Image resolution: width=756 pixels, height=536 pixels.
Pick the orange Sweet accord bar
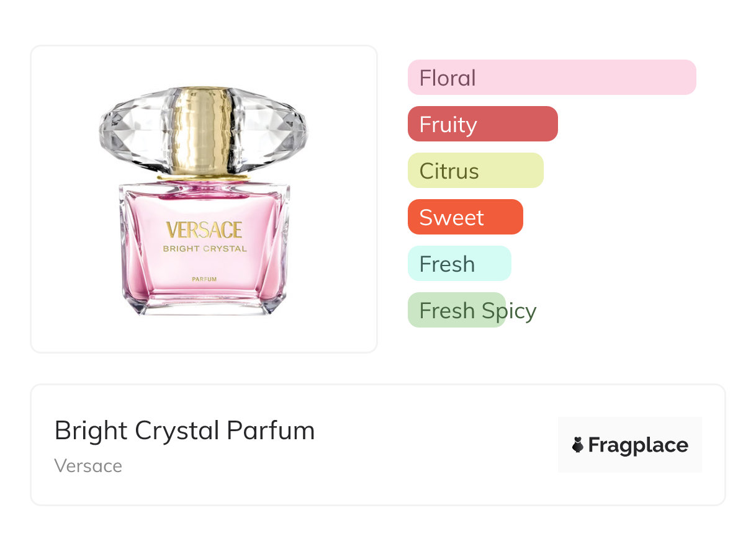(465, 217)
